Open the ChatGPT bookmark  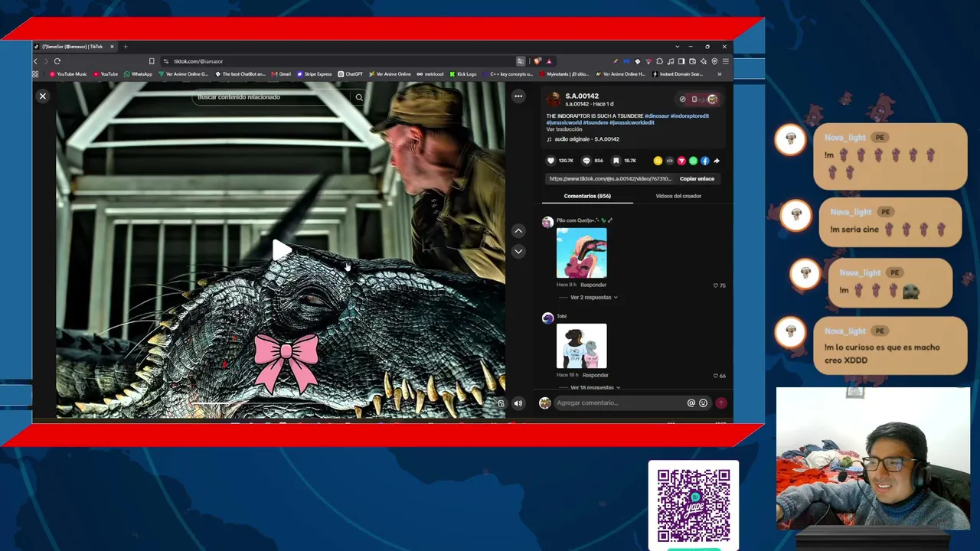pos(351,74)
